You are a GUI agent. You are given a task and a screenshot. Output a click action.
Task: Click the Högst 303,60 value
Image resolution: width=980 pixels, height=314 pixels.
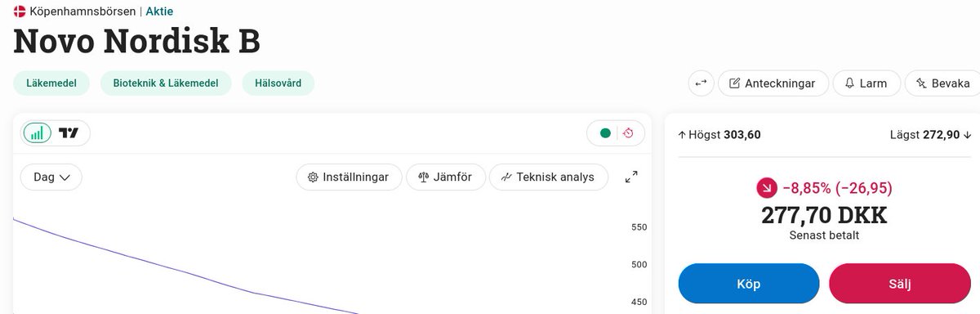click(719, 135)
